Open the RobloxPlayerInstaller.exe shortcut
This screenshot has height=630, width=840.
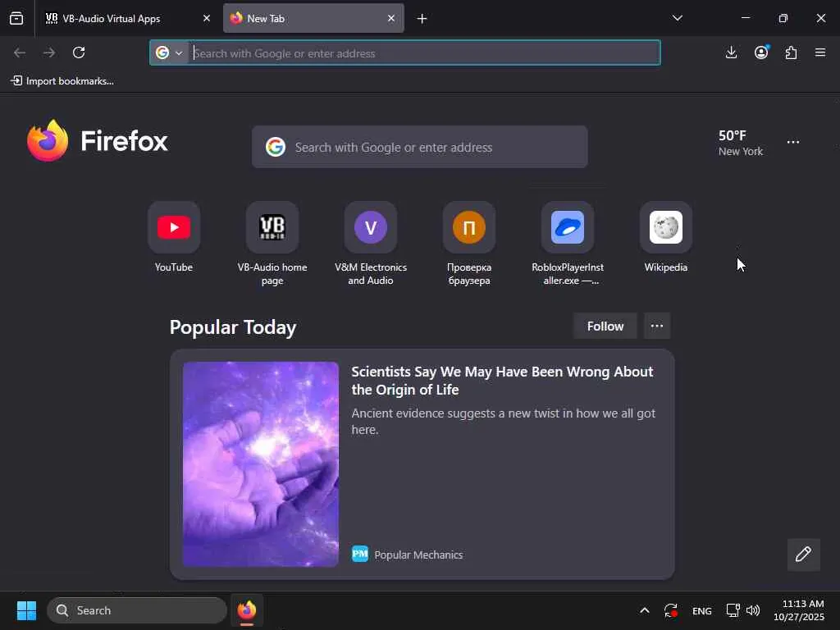point(568,243)
